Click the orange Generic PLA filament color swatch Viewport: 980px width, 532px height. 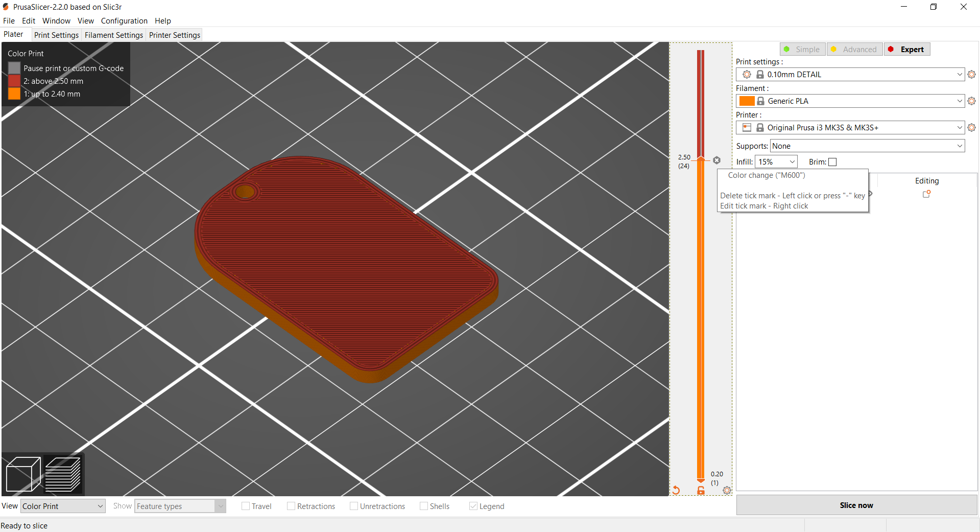tap(747, 101)
